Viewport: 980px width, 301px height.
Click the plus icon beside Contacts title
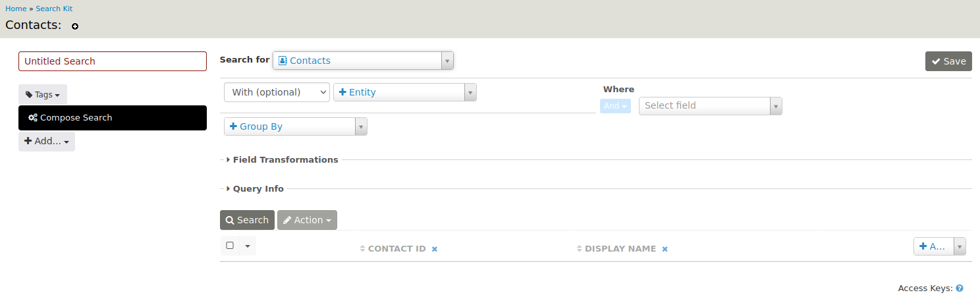[x=75, y=26]
